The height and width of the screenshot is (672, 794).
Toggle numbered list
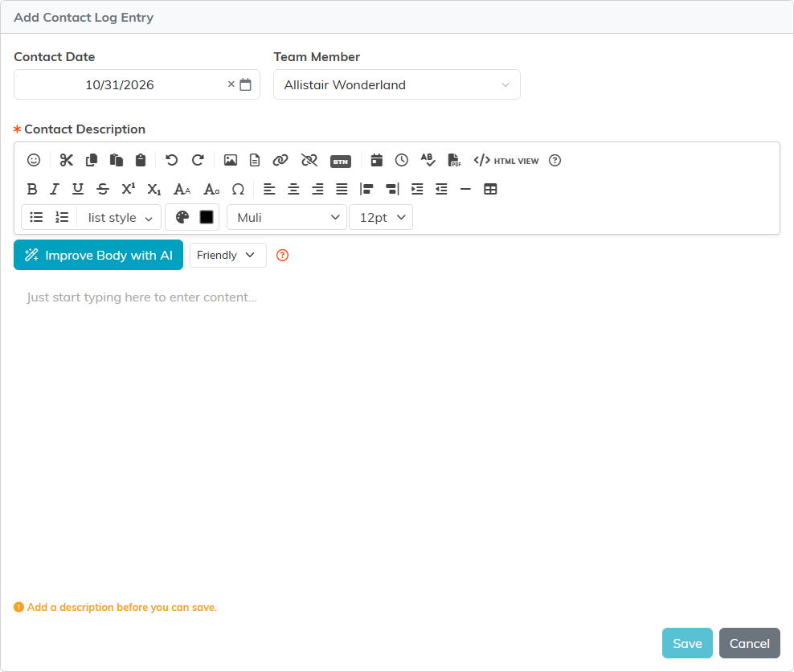[x=63, y=217]
